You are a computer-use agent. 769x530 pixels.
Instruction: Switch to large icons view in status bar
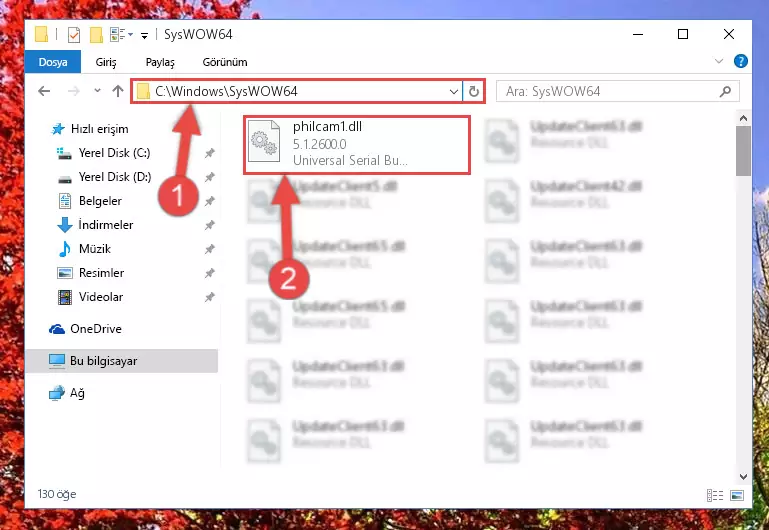click(737, 495)
